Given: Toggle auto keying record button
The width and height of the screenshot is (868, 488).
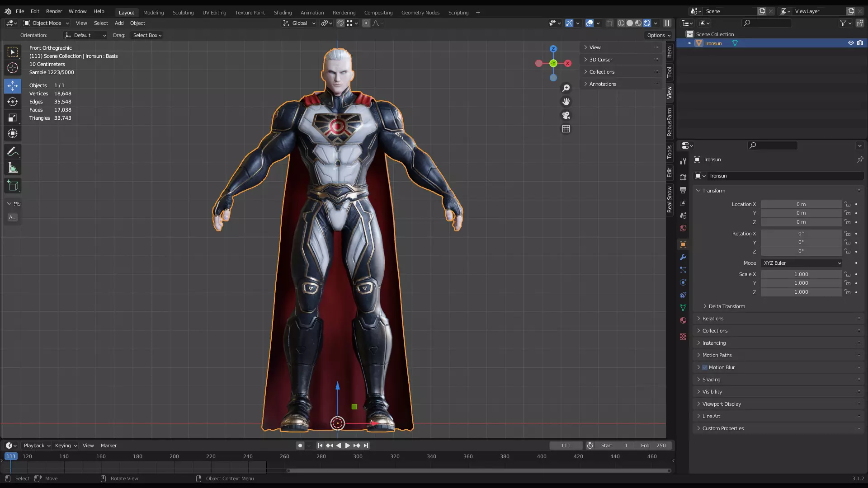Looking at the screenshot, I should [x=300, y=446].
